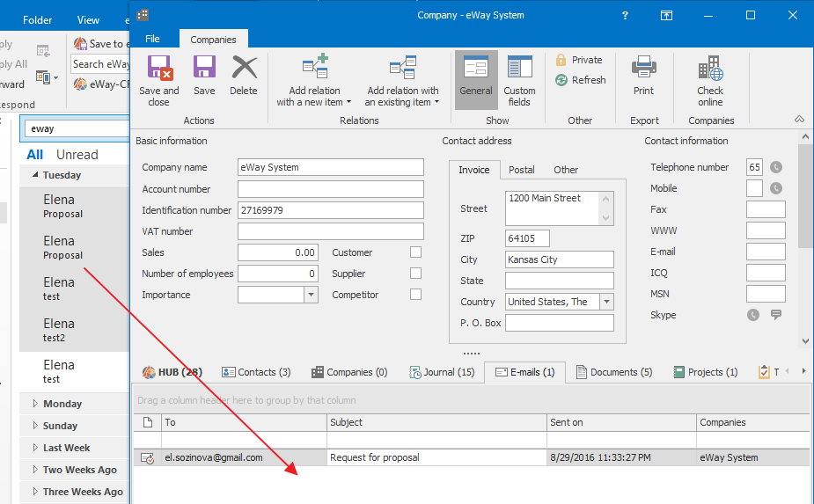Open Outlook View menu
Image resolution: width=814 pixels, height=504 pixels.
click(88, 20)
